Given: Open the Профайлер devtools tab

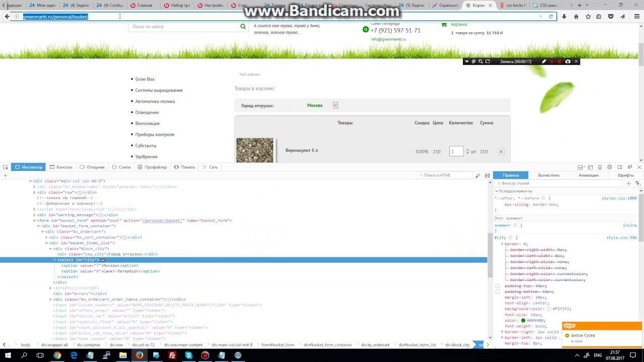Looking at the screenshot, I should [151, 167].
